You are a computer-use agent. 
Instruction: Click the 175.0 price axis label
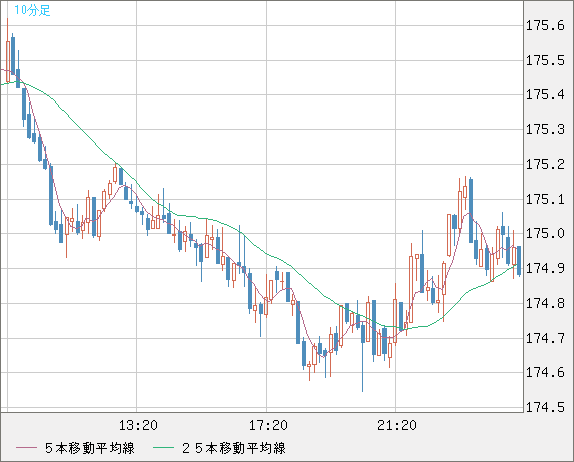click(545, 234)
